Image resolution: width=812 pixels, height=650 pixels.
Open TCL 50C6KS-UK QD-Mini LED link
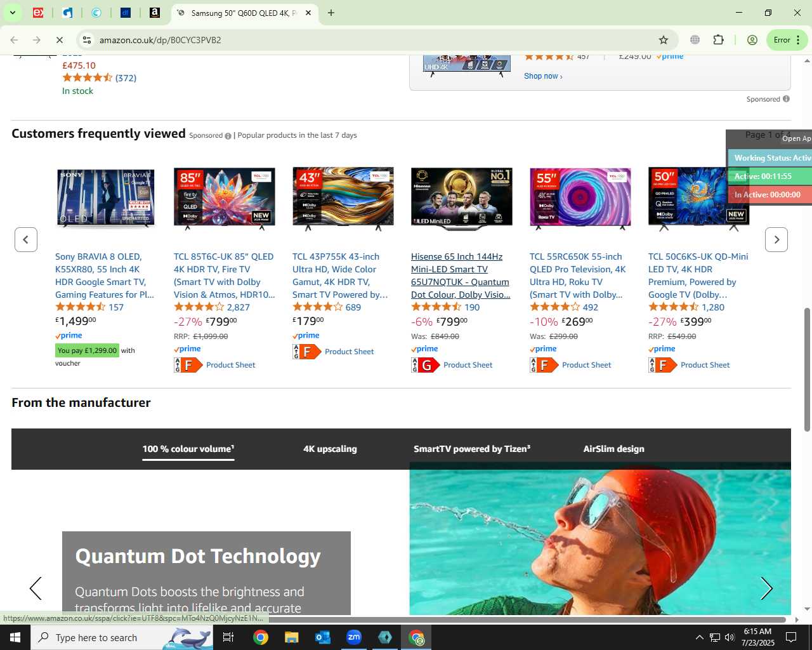[x=698, y=275]
